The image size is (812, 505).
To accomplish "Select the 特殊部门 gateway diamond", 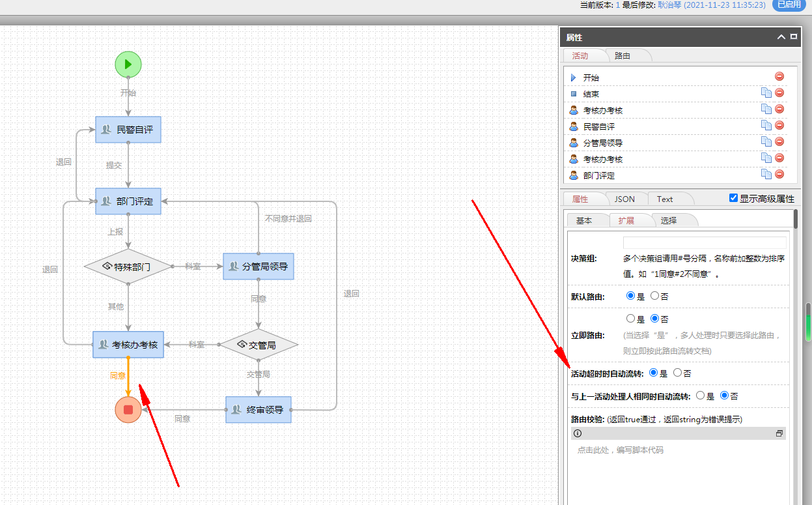I will coord(128,267).
